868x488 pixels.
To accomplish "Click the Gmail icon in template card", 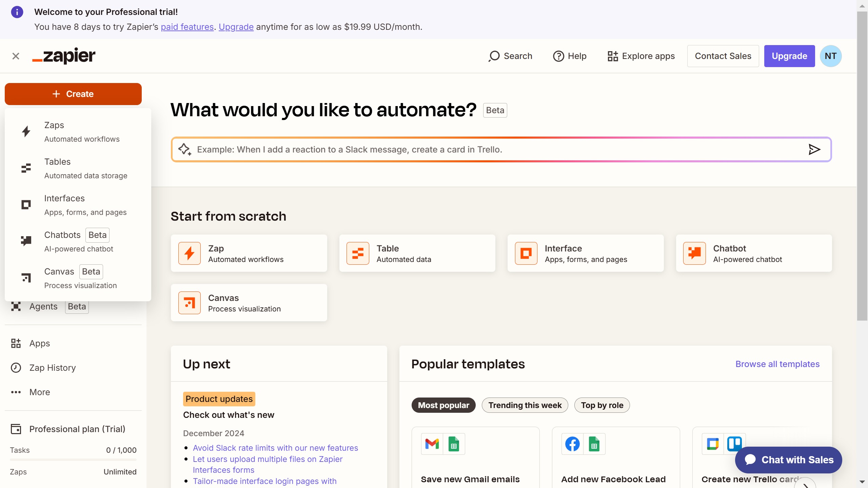I will point(432,444).
